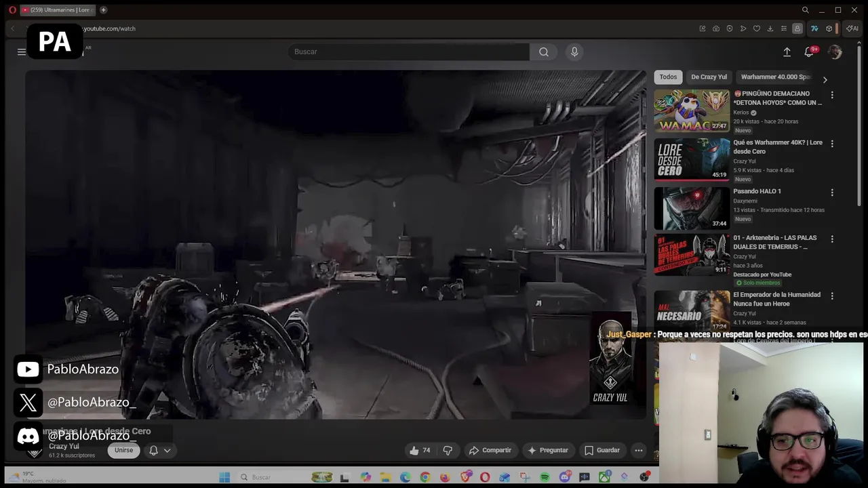Open Opera snapshot camera tool

tap(716, 28)
